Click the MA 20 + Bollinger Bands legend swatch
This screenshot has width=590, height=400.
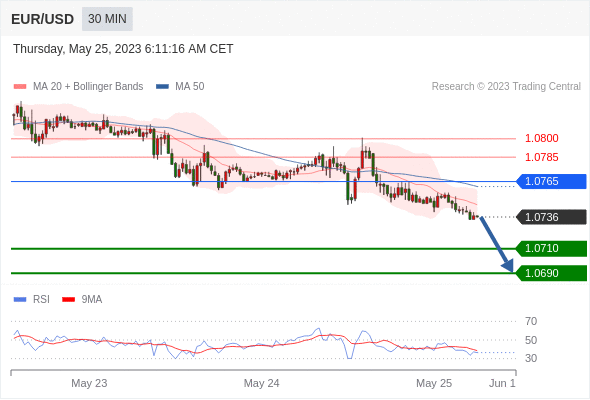point(20,87)
